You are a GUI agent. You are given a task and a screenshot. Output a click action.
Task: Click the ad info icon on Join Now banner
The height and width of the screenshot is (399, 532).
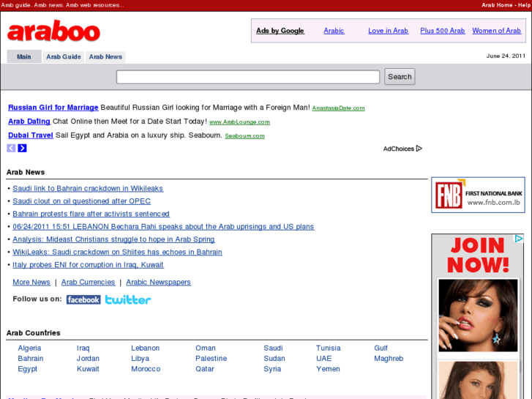[x=519, y=239]
